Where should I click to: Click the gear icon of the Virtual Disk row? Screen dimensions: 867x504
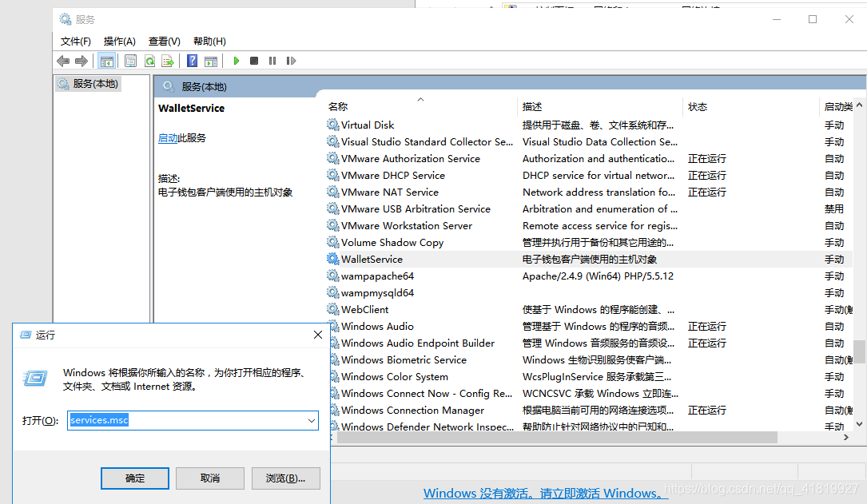[x=333, y=125]
